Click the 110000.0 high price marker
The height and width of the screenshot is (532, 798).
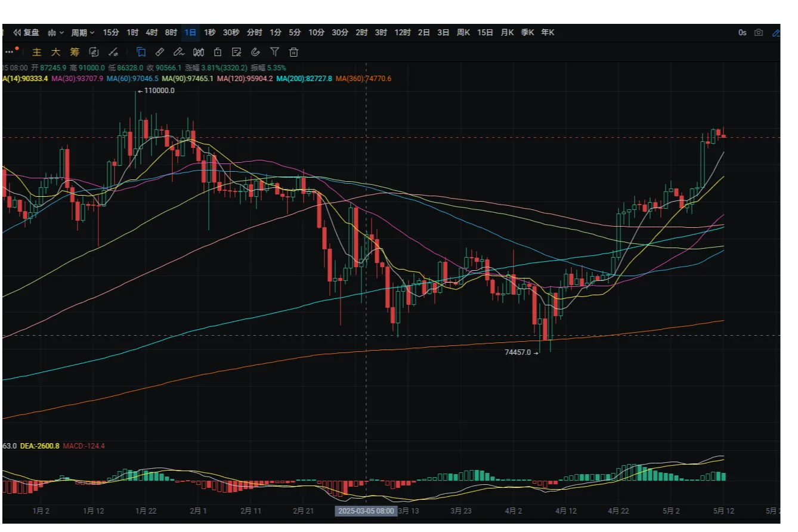pos(156,91)
